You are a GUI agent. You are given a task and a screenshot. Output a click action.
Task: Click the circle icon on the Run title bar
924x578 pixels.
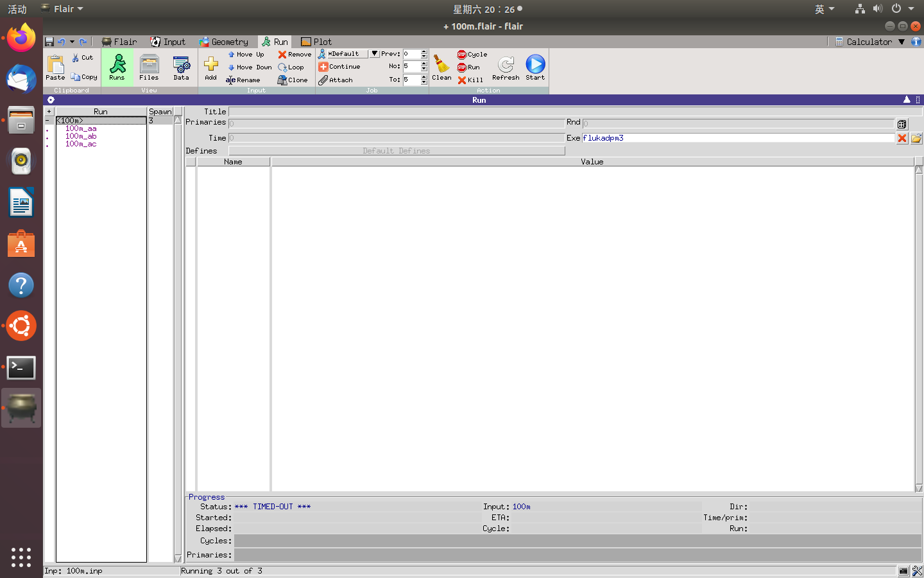click(51, 100)
